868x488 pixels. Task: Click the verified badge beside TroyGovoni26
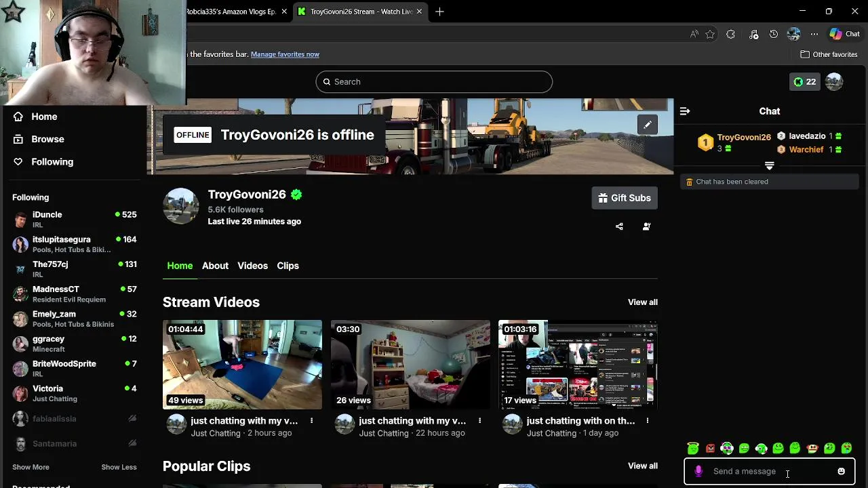(x=296, y=195)
